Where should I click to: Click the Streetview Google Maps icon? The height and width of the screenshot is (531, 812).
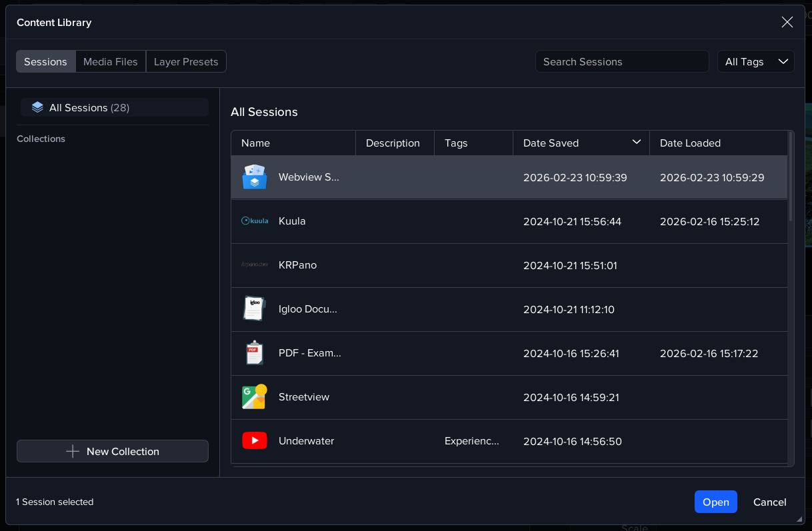tap(254, 397)
